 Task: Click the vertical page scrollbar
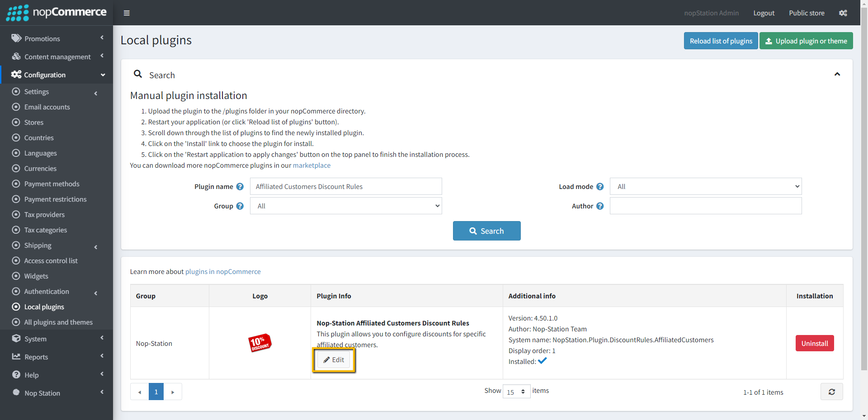pyautogui.click(x=864, y=190)
